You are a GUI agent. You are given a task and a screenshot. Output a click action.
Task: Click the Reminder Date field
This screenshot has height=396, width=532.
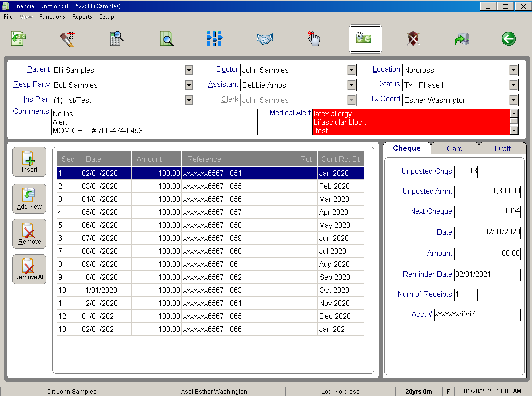487,275
